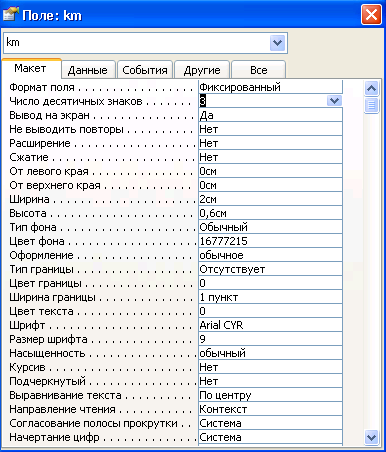Viewport: 386px width, 452px height.
Task: Select the Все tab
Action: point(259,70)
